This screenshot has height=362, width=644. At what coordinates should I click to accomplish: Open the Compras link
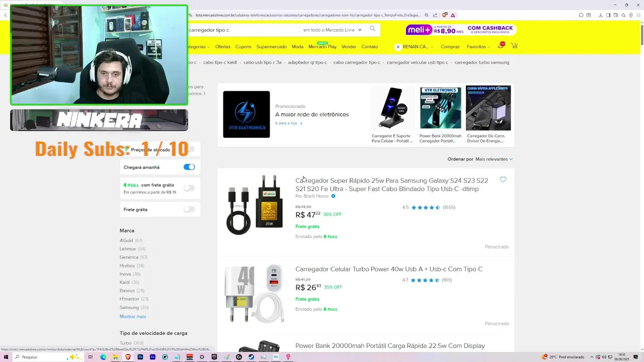point(450,47)
